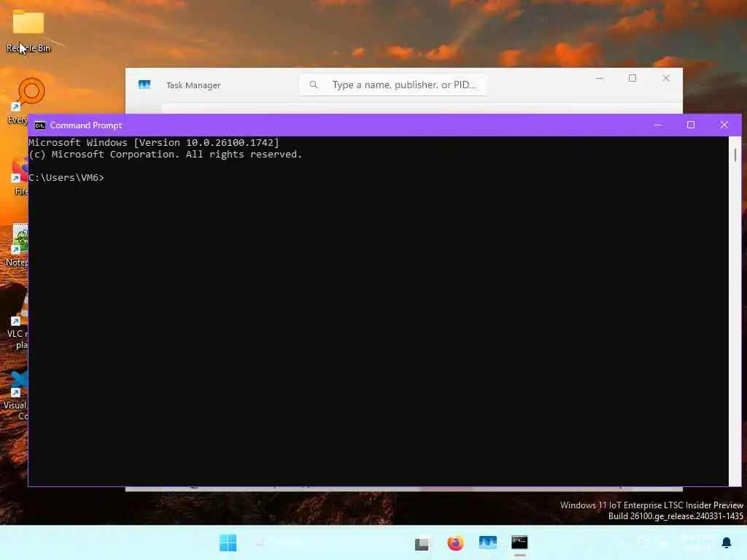
Task: Close the Command Prompt window
Action: [x=724, y=125]
